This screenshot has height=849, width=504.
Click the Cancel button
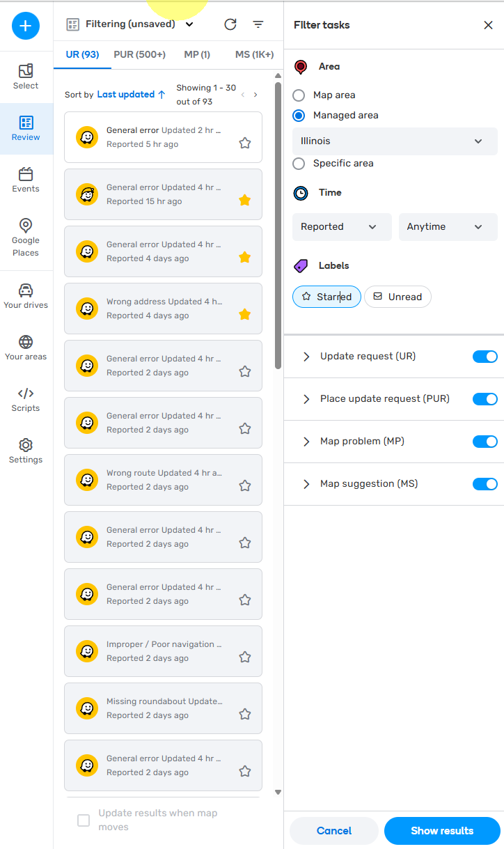point(334,830)
